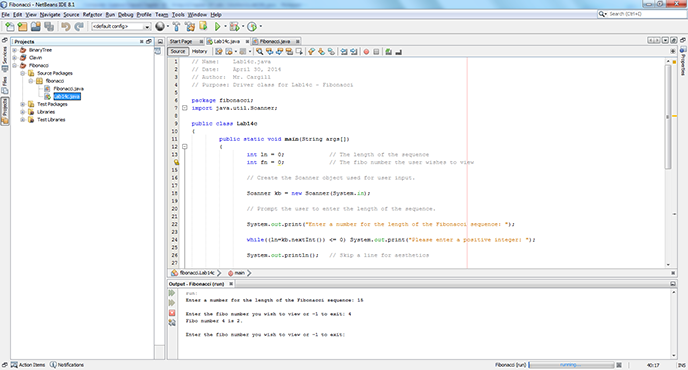Click the Build Project hammer icon

(x=176, y=26)
